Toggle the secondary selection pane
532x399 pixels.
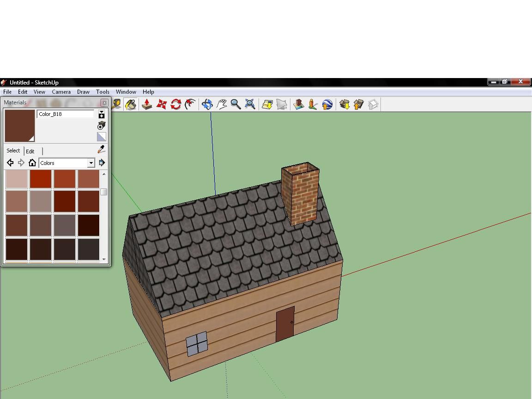[x=101, y=137]
